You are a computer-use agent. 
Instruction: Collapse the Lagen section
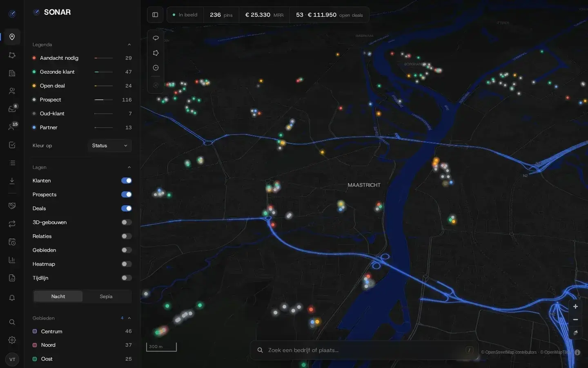pyautogui.click(x=129, y=167)
